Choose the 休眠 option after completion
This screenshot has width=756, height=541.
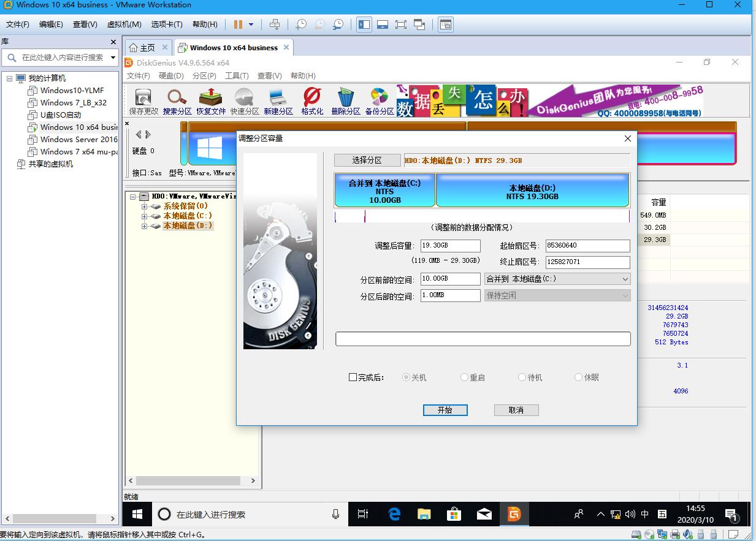[x=577, y=377]
